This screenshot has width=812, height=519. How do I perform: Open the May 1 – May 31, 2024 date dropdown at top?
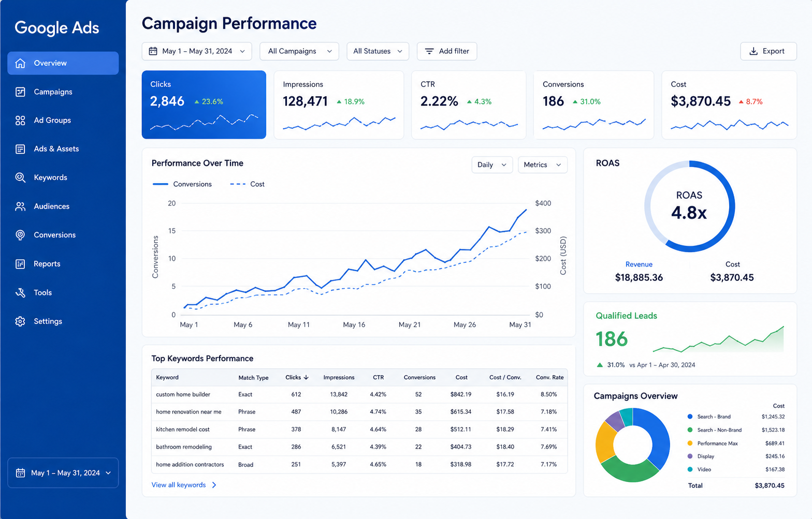[x=197, y=51]
